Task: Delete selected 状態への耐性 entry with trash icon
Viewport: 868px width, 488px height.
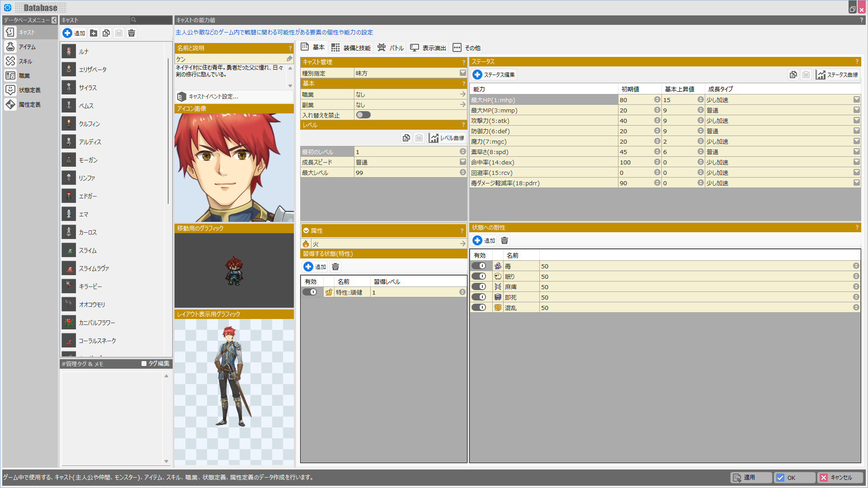Action: 505,241
